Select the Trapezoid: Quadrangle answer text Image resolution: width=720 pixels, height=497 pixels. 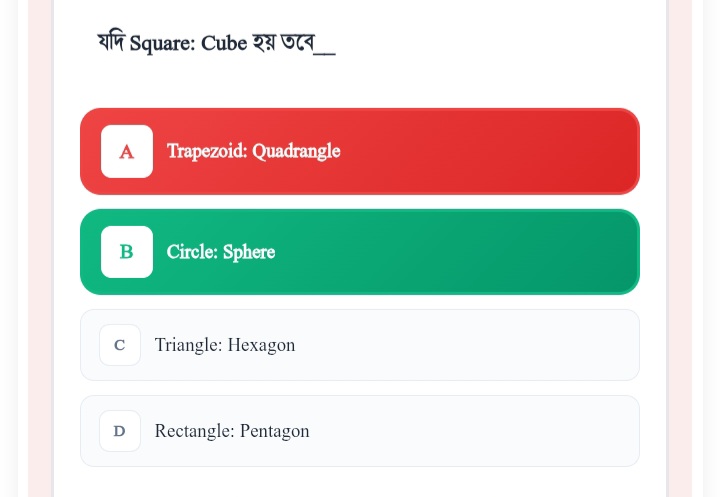pyautogui.click(x=253, y=151)
